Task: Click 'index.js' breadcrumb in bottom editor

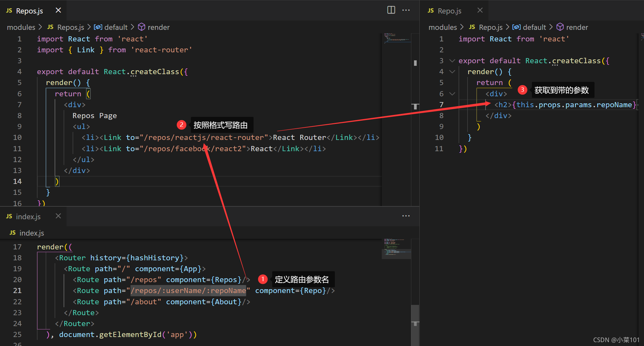Action: click(32, 233)
